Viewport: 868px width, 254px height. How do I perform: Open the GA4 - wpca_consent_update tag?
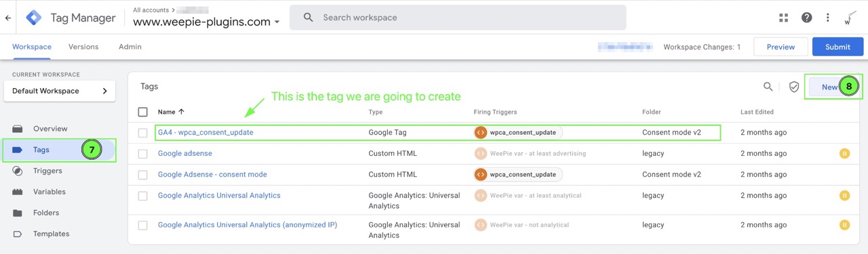(x=205, y=133)
